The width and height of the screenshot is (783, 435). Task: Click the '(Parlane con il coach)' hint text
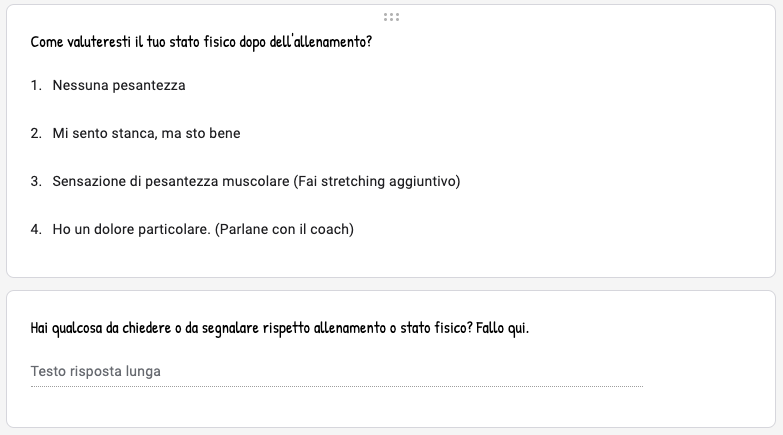(284, 230)
